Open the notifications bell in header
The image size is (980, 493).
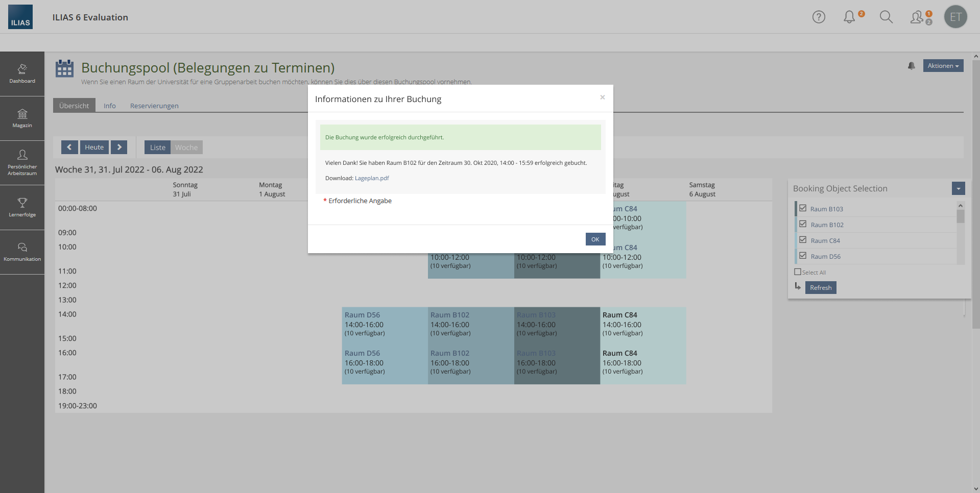849,17
